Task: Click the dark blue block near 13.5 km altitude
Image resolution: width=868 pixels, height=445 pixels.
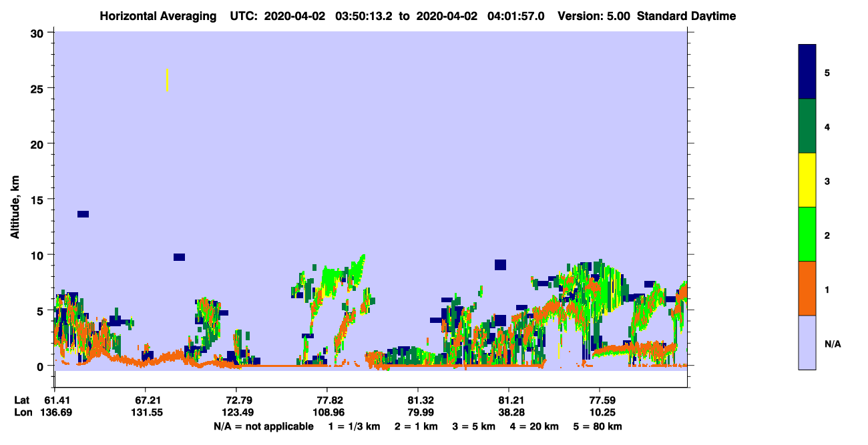Action: [x=83, y=214]
